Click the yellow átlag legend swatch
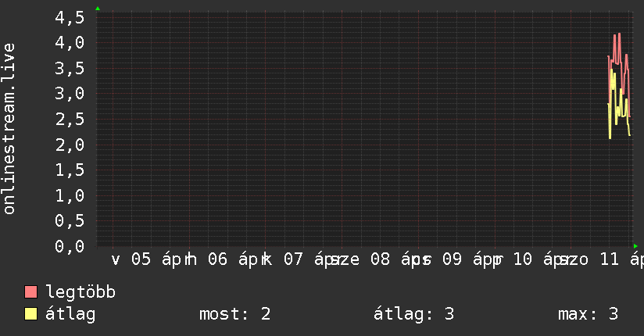 click(x=31, y=314)
